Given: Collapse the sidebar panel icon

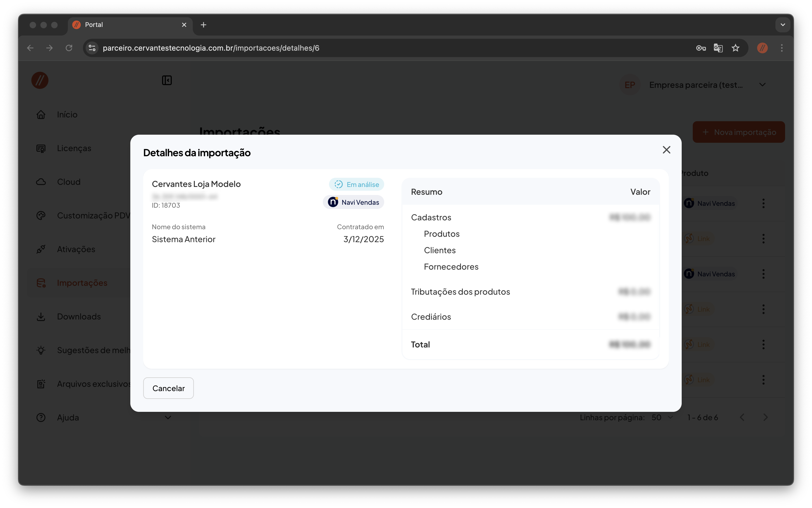Looking at the screenshot, I should [167, 80].
